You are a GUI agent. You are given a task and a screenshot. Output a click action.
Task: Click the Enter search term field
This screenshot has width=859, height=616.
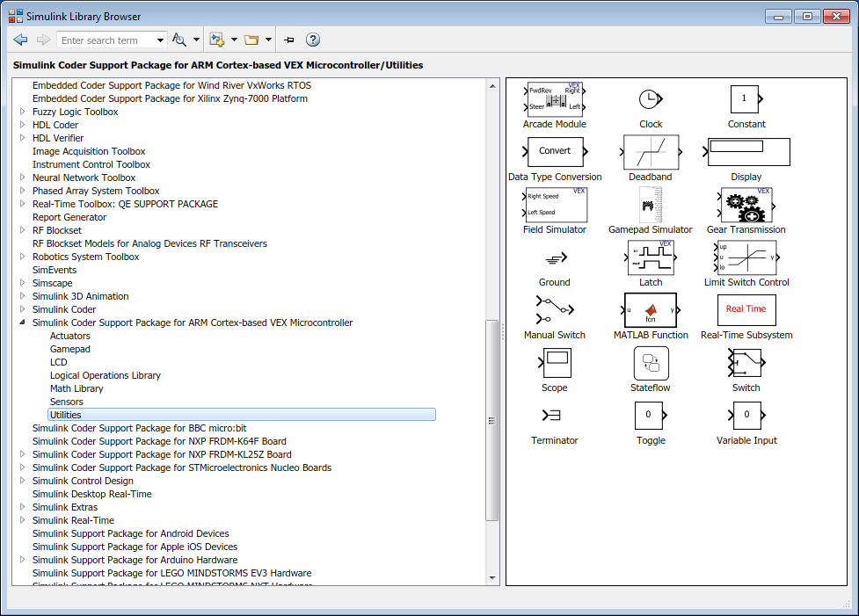coord(106,40)
